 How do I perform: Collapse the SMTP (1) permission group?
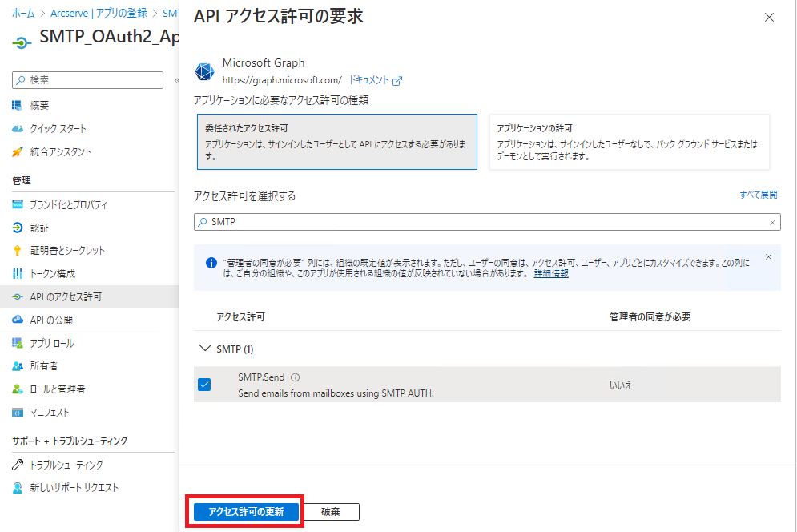click(x=205, y=349)
